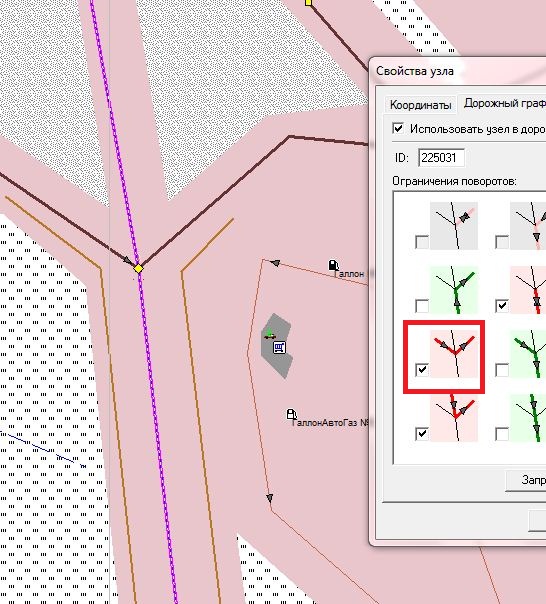This screenshot has height=604, width=546.
Task: Click the yellow square node at top
Action: [x=308, y=3]
